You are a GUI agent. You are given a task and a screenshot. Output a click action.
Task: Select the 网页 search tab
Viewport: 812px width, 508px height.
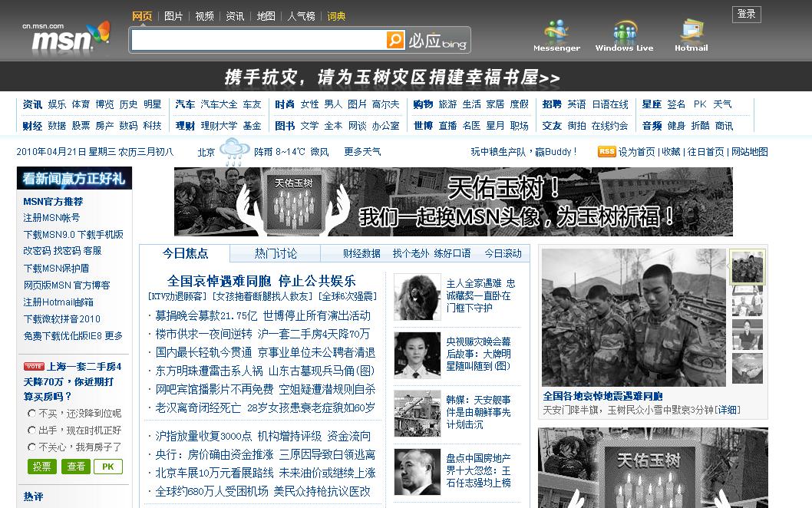(142, 16)
